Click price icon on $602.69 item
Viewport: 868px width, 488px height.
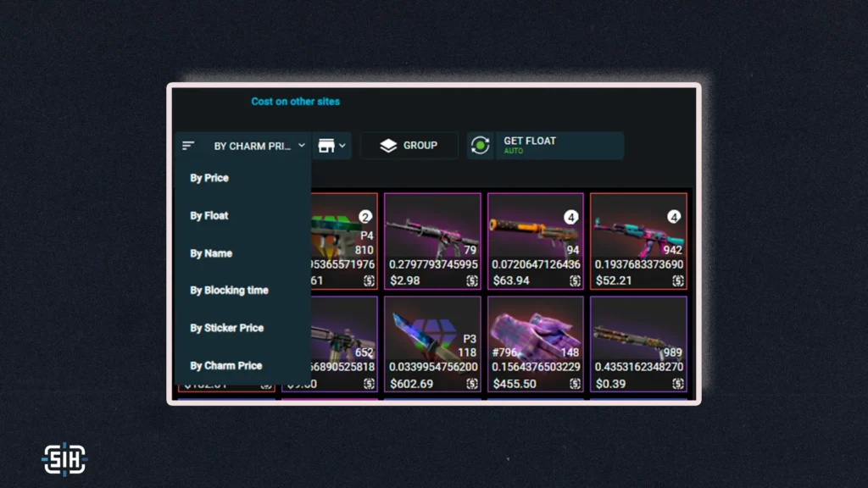[x=471, y=384]
